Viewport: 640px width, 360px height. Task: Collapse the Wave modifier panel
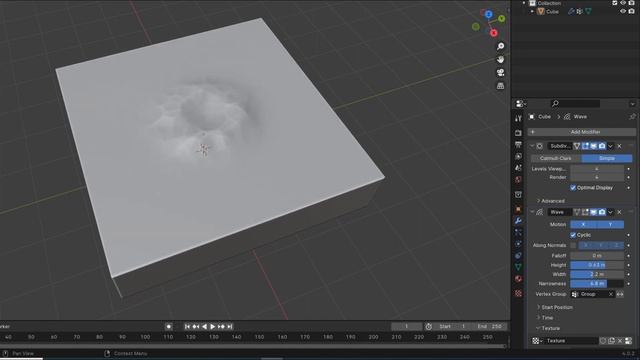click(x=532, y=212)
